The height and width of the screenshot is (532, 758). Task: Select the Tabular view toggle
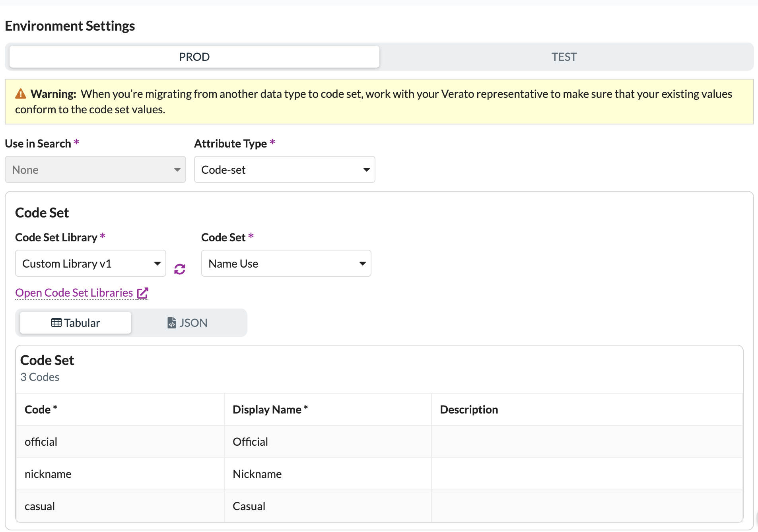[76, 322]
